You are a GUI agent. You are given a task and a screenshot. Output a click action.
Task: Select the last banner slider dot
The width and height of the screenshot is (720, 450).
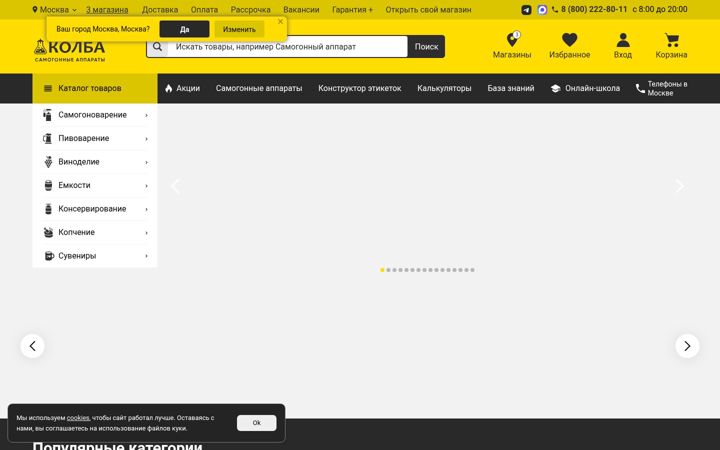[472, 270]
